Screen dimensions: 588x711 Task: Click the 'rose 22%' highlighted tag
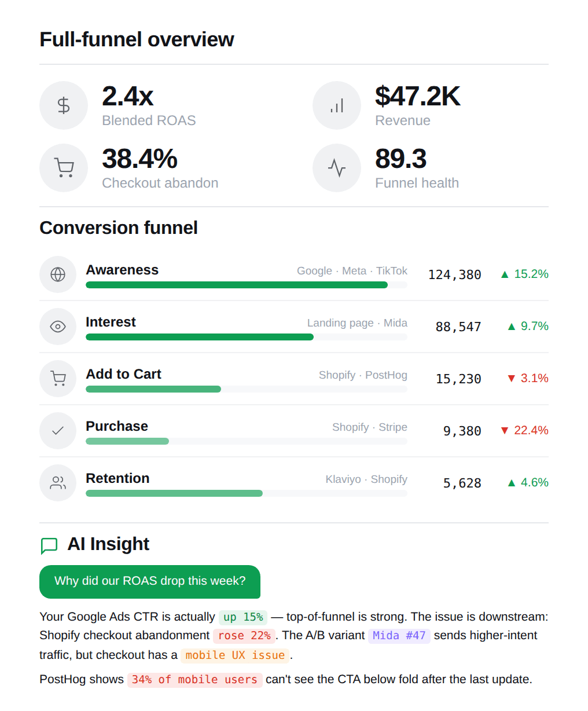point(244,636)
